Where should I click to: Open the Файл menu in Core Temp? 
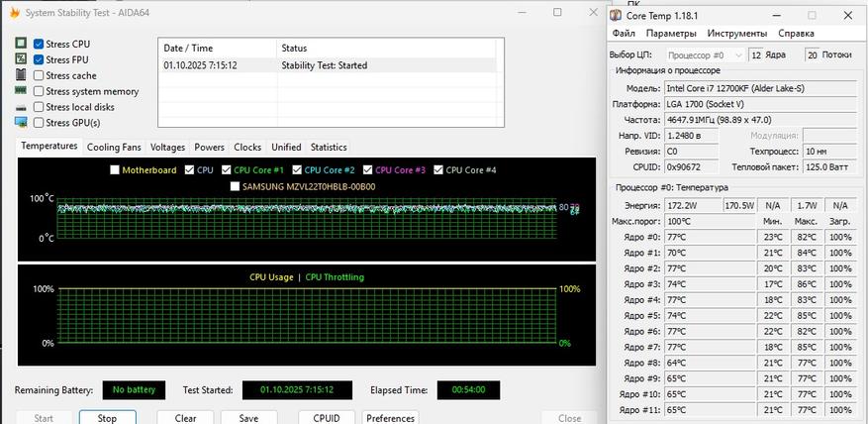click(x=624, y=34)
